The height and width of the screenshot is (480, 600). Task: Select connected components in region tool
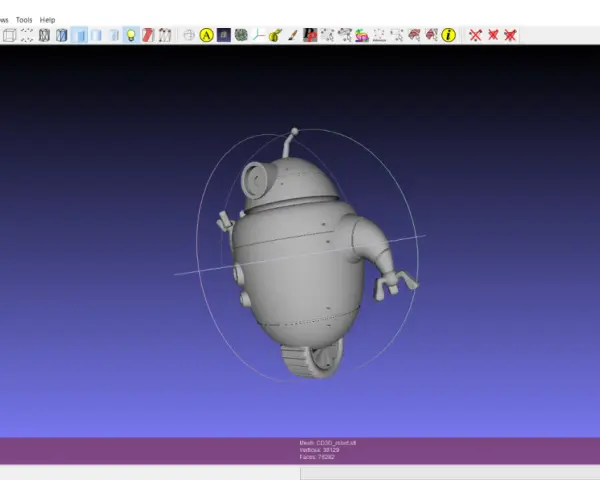coord(431,35)
